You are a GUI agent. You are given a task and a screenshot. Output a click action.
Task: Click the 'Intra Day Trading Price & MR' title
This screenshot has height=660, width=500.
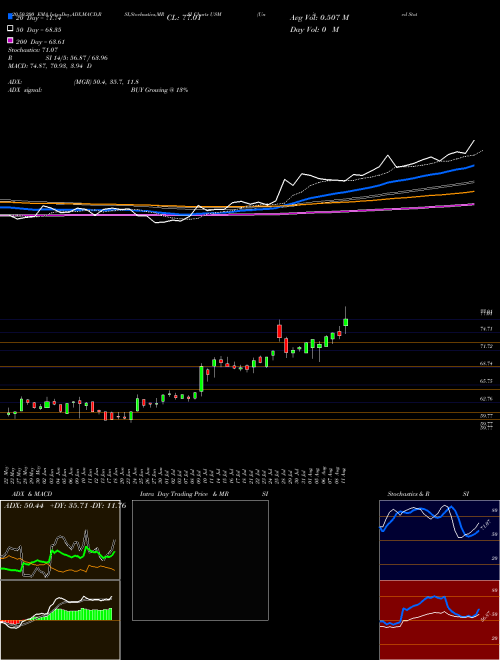[184, 494]
